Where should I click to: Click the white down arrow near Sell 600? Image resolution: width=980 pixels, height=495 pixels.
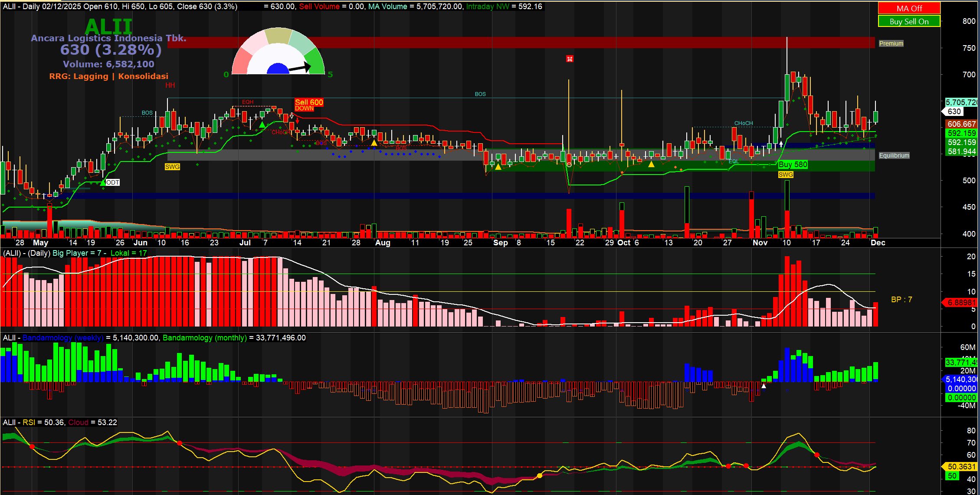coord(292,116)
